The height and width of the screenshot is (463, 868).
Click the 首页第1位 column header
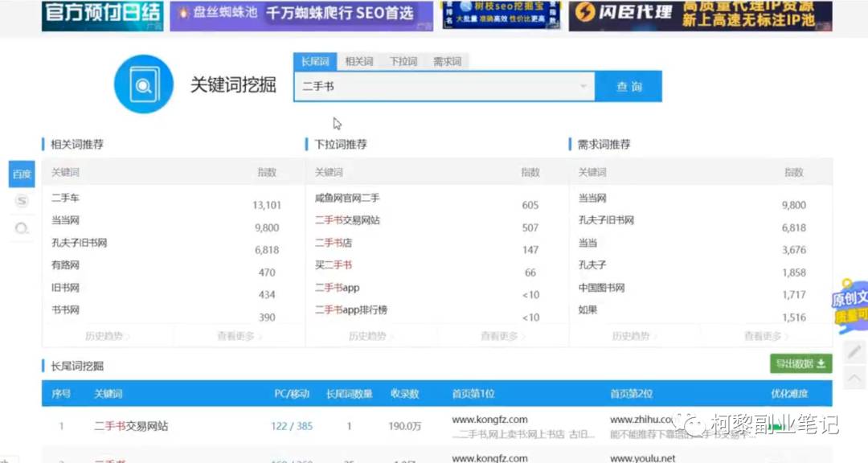coord(473,394)
